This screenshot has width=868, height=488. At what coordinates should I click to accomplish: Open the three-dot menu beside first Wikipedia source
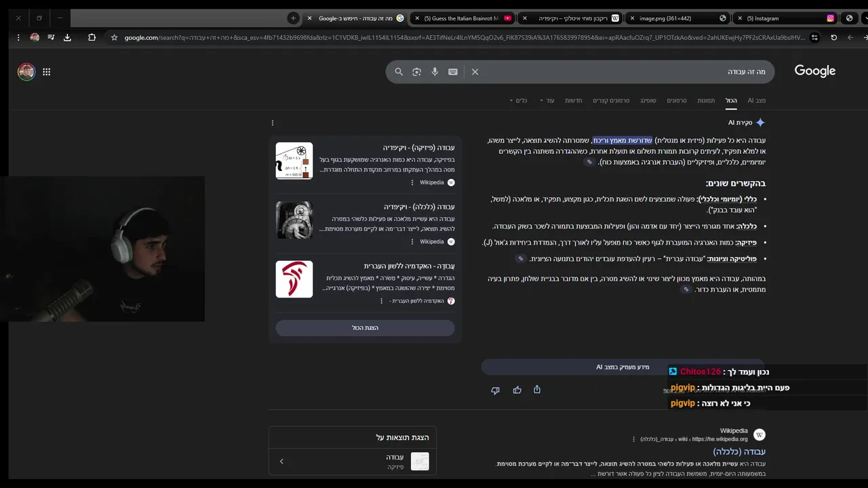412,182
